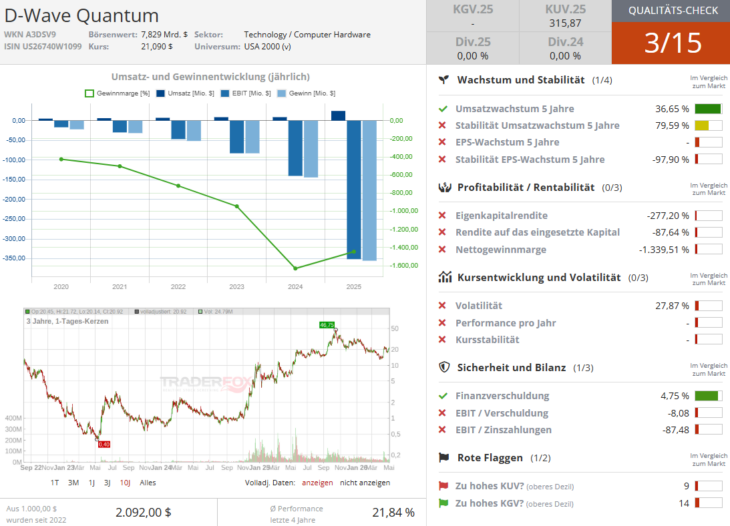Screen dimensions: 730x526
Task: Toggle the EBIT [Mio. $] legend entry
Action: 246,94
